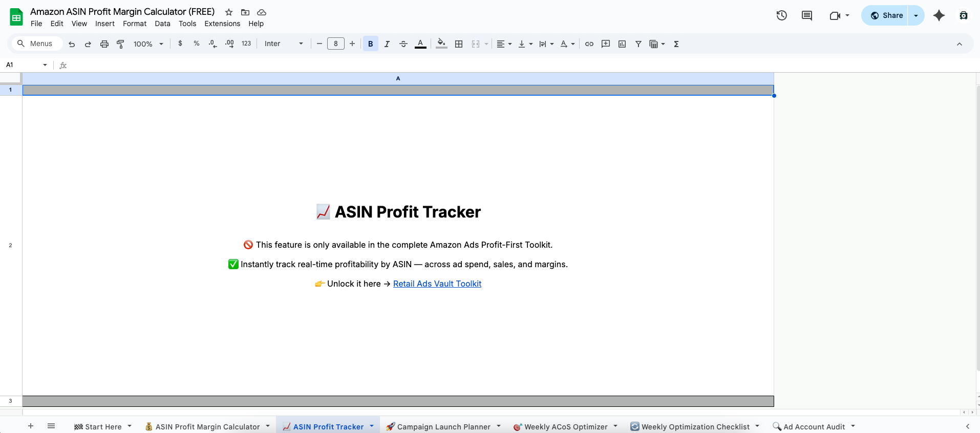Decrease decimal places icon
980x433 pixels.
(213, 44)
